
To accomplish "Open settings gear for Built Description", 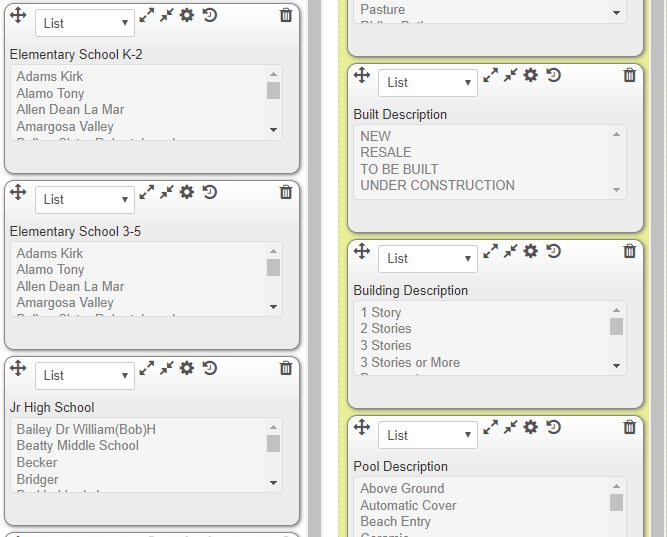I will (530, 75).
